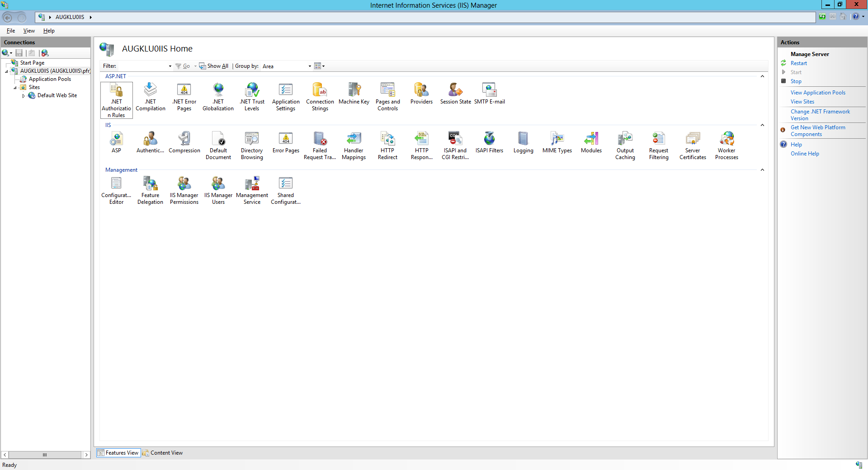Collapse the ASP.NET group section
The height and width of the screenshot is (470, 868).
pyautogui.click(x=762, y=76)
